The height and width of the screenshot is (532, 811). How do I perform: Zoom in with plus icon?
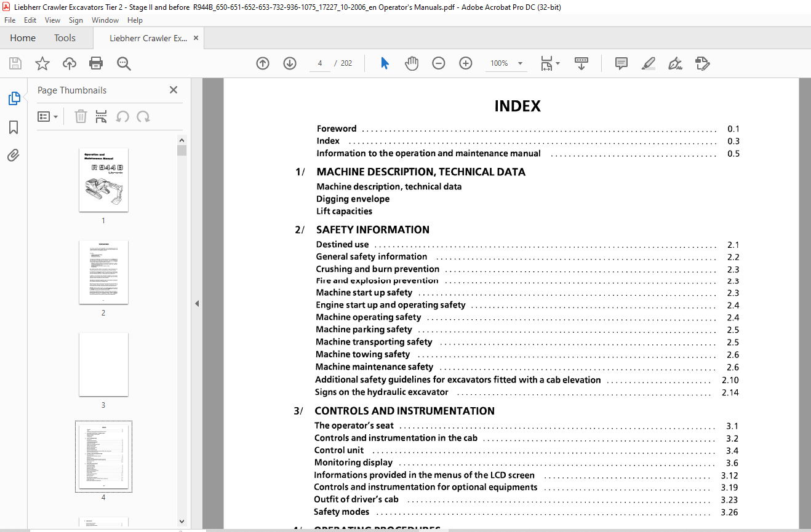[466, 63]
